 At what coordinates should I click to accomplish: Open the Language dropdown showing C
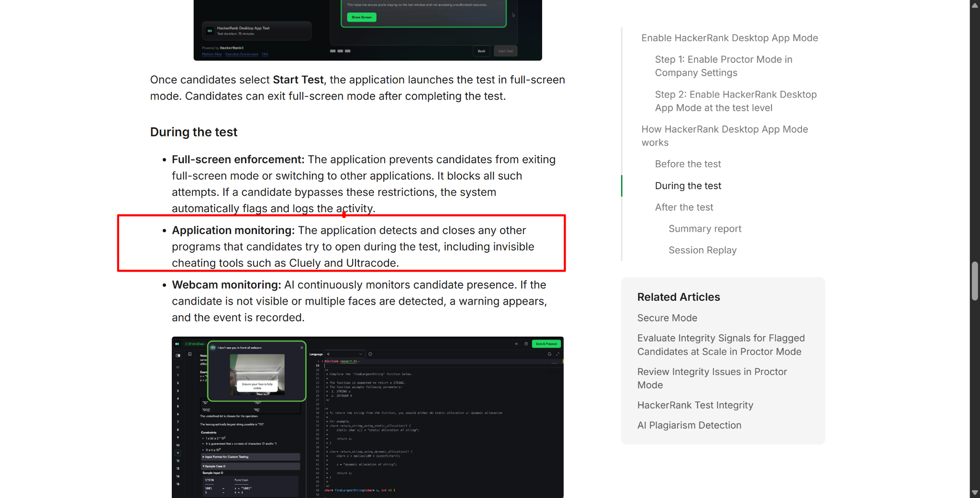(345, 354)
